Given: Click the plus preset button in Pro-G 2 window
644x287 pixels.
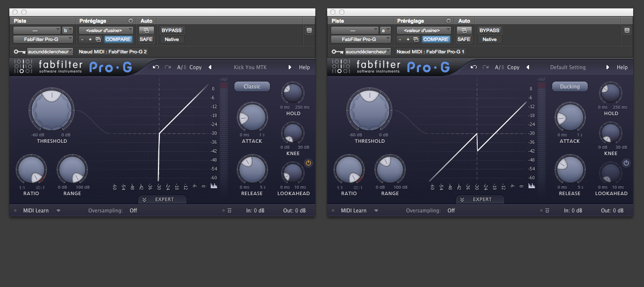Looking at the screenshot, I should 90,40.
